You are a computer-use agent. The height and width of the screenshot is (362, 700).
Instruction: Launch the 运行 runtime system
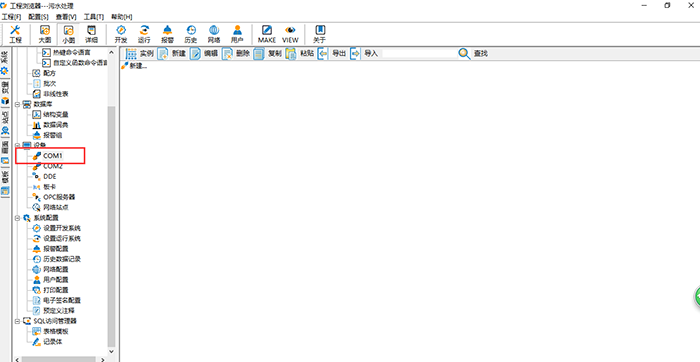(x=144, y=34)
